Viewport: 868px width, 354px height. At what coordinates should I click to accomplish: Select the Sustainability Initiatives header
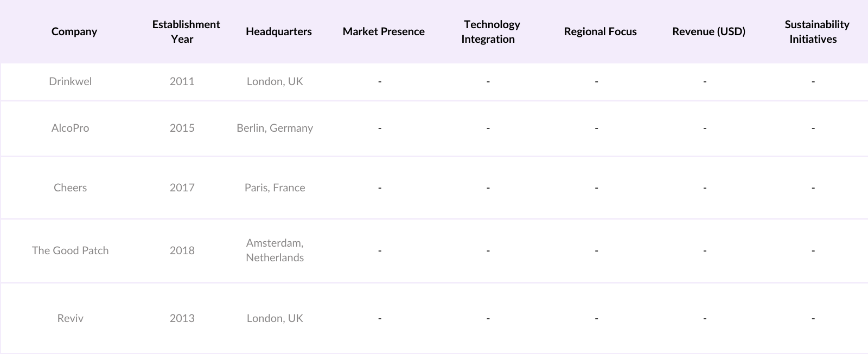coord(816,31)
